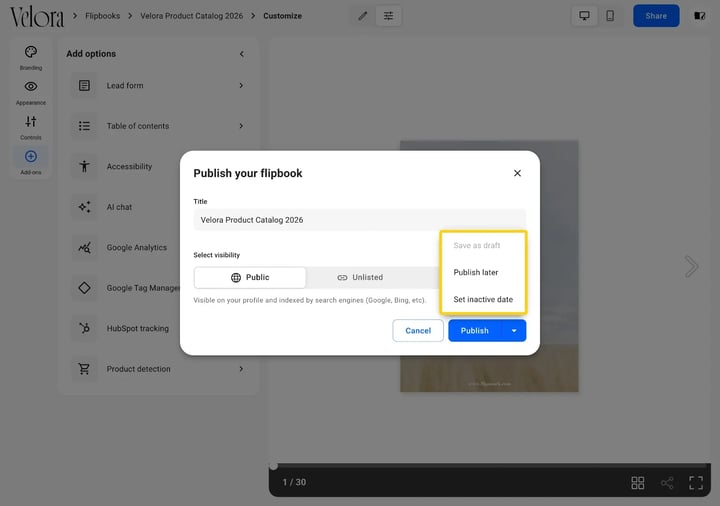Open the Google Analytics option row
Image resolution: width=720 pixels, height=506 pixels.
click(126, 247)
